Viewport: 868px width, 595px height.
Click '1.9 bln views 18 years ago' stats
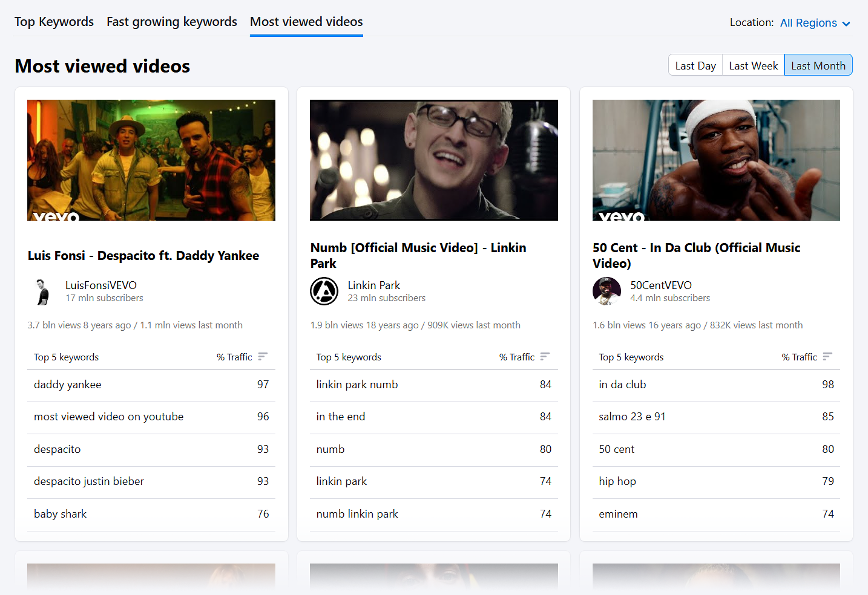coord(364,325)
